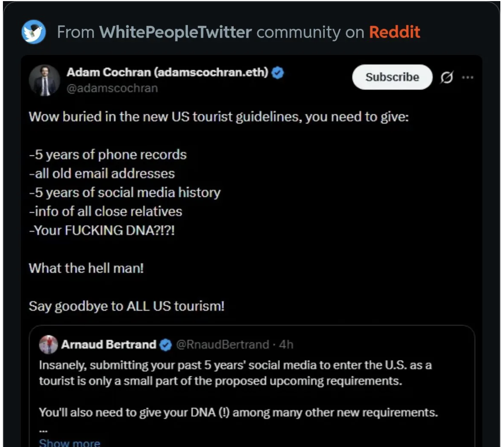Screen dimensions: 504x447
Task: Click the "You'll also need to give your DNA" sentence
Action: click(238, 413)
